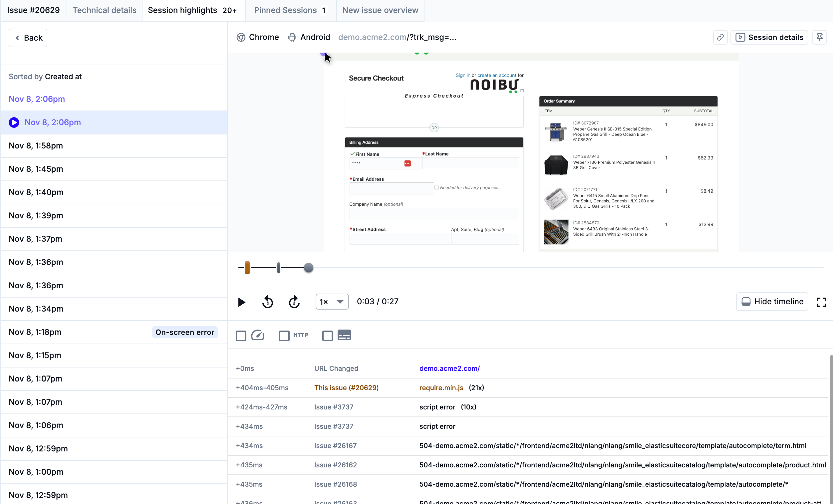Enter fullscreen session player
The height and width of the screenshot is (504, 833).
click(821, 302)
